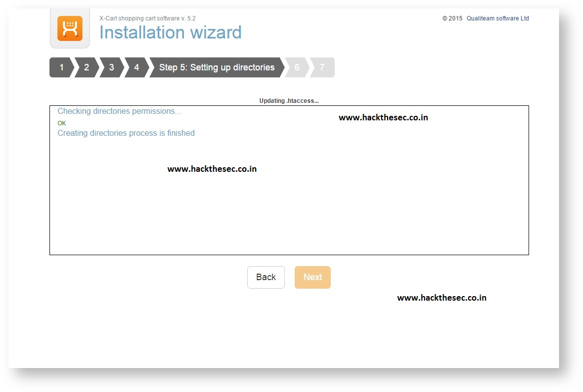
Task: Click the Back button
Action: [266, 277]
